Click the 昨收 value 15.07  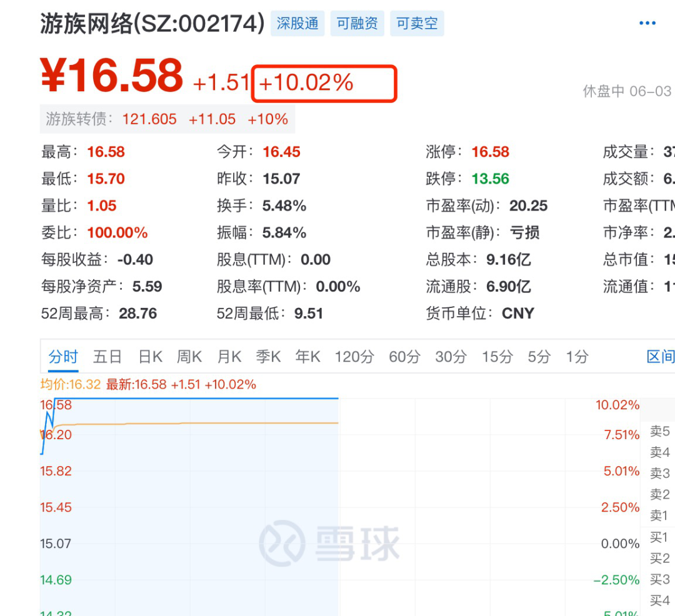pyautogui.click(x=281, y=179)
